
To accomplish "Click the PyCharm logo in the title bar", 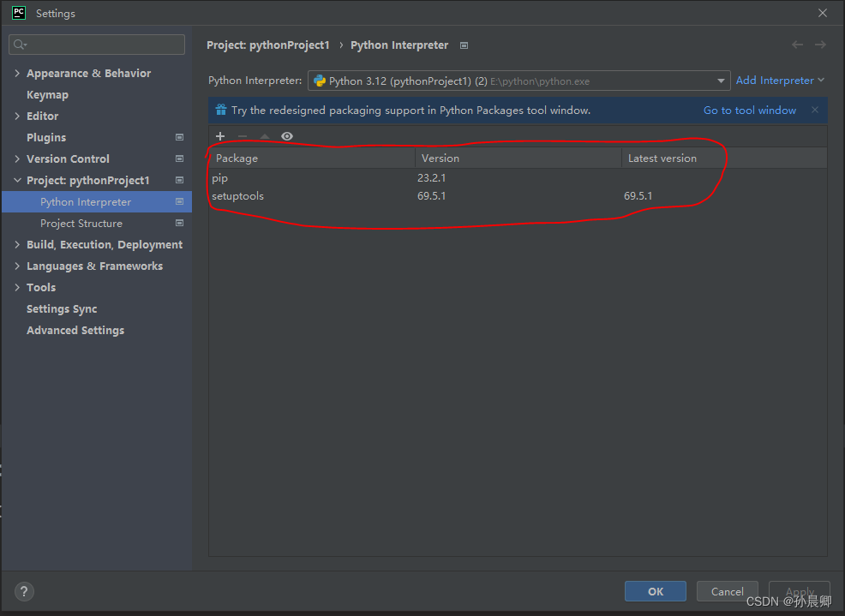I will pyautogui.click(x=19, y=13).
